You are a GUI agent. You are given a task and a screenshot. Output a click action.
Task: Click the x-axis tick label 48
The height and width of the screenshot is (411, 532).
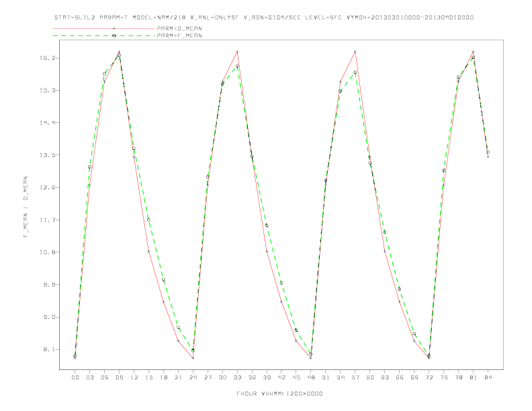pyautogui.click(x=311, y=377)
